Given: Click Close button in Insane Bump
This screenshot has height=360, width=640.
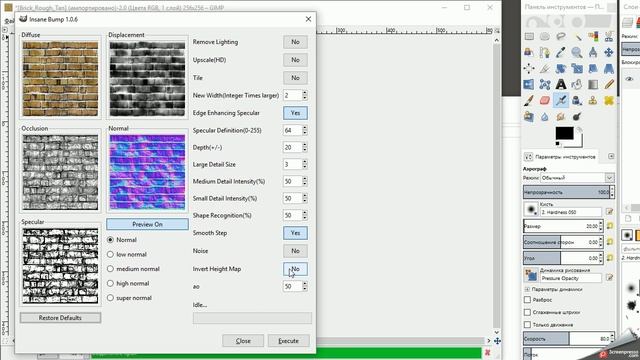Looking at the screenshot, I should (243, 341).
